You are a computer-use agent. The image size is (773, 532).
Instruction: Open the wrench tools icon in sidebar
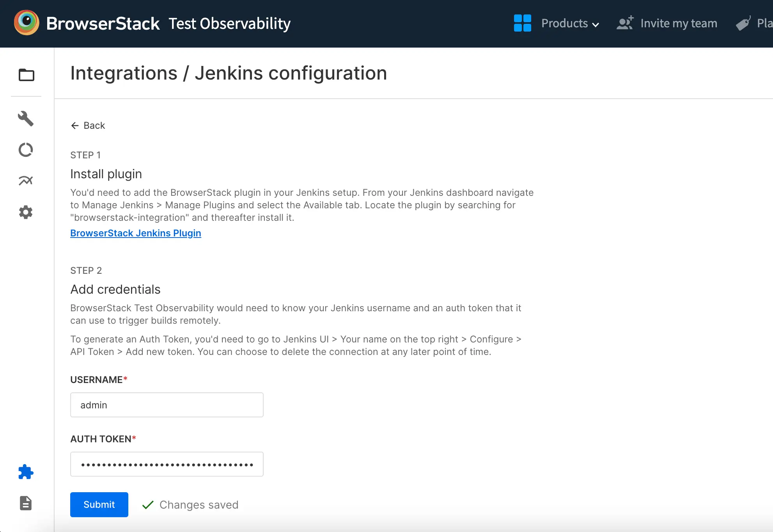(26, 119)
